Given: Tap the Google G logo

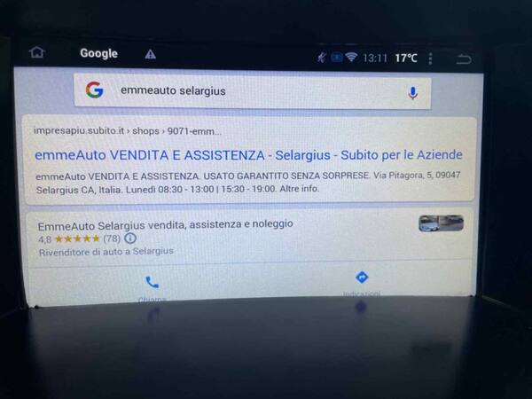Looking at the screenshot, I should coord(94,90).
